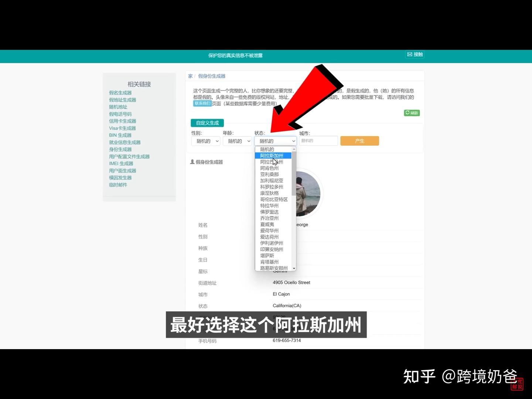Click the 联系我们 link in the description

click(x=202, y=103)
